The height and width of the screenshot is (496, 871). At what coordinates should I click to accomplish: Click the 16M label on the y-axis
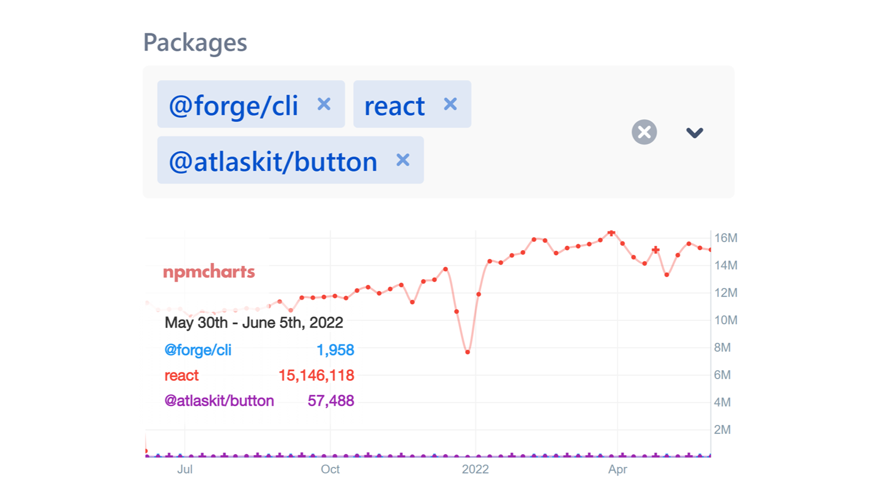[725, 238]
